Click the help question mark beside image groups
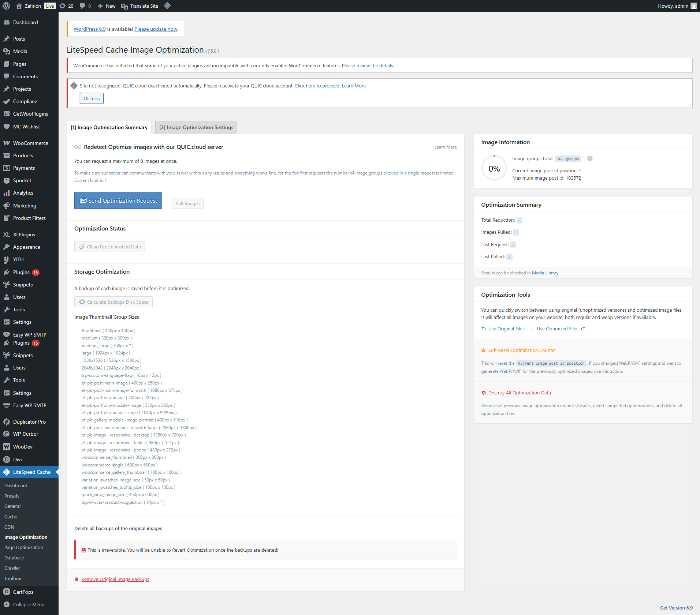 pos(590,158)
